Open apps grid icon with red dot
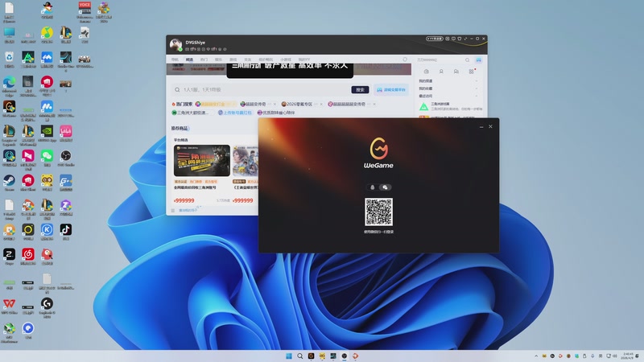644x362 pixels. pos(472,72)
